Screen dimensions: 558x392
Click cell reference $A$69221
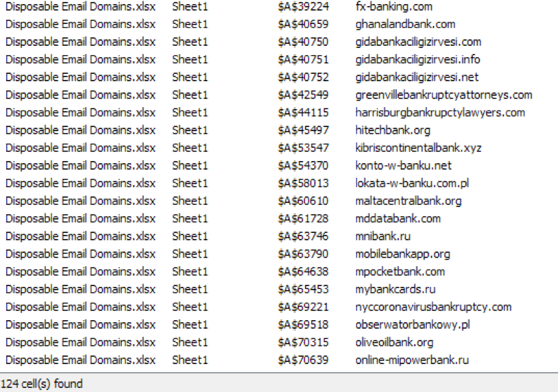303,307
